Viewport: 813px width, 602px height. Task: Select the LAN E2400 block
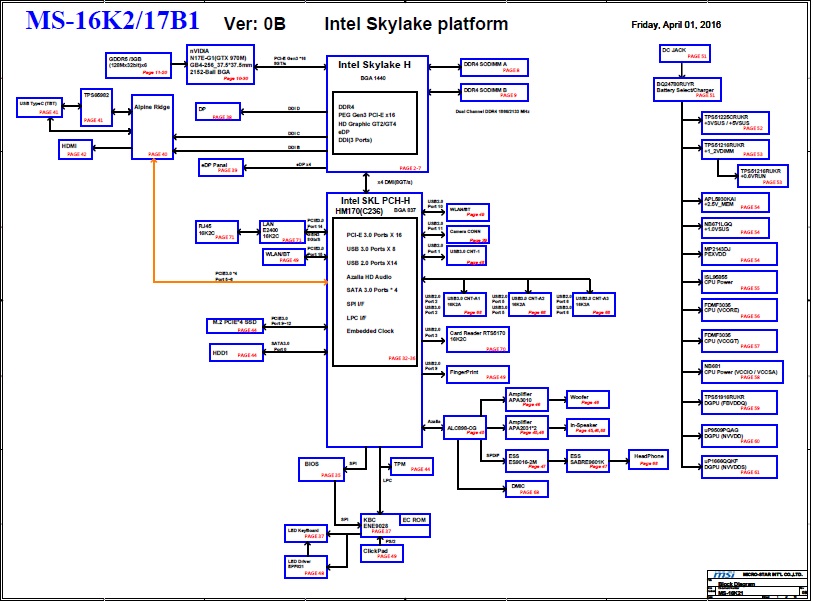tap(282, 232)
